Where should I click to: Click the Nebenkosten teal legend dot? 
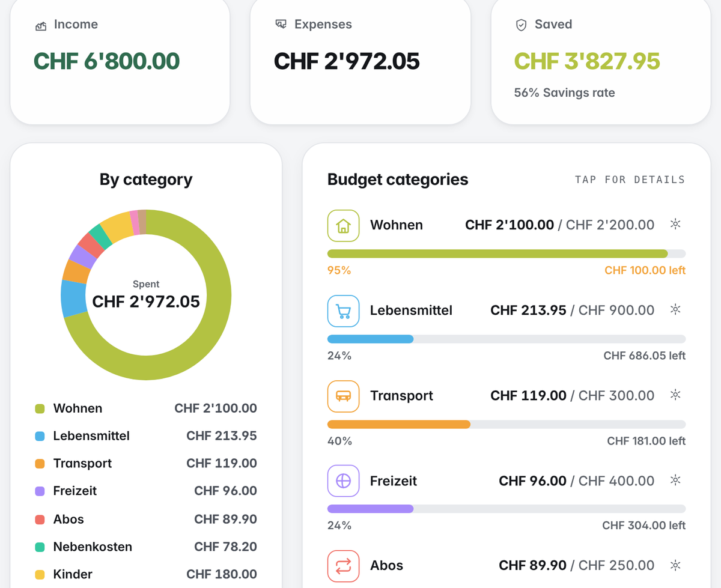(x=40, y=547)
